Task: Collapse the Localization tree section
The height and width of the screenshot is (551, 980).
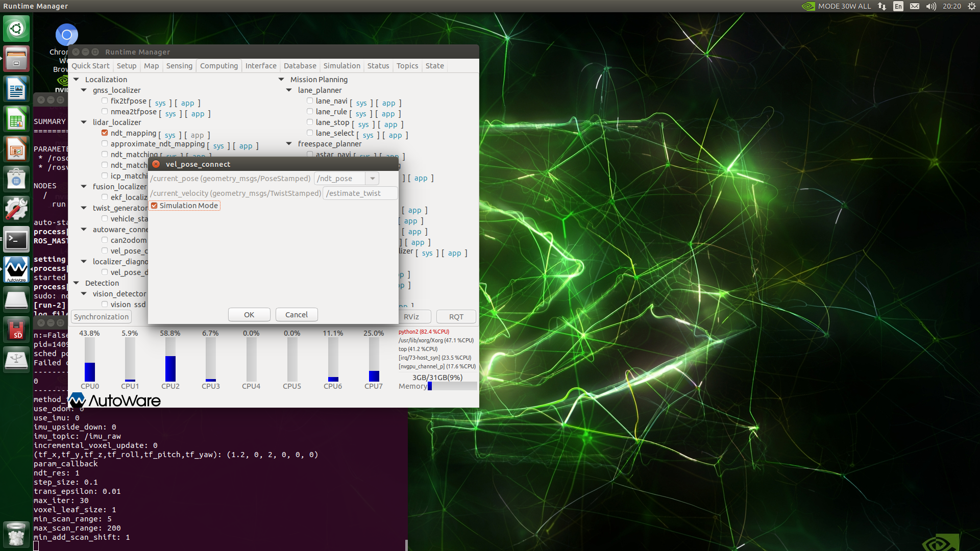Action: (x=76, y=79)
